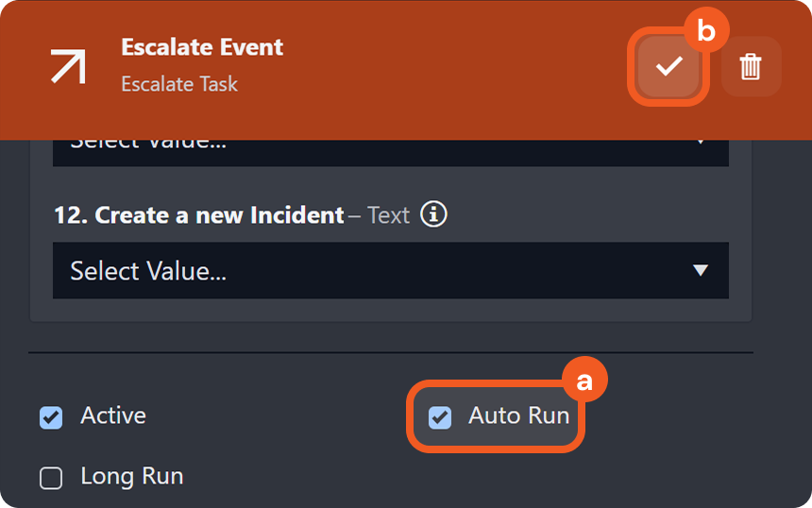Click the 'Active' label text
812x508 pixels.
pyautogui.click(x=113, y=415)
